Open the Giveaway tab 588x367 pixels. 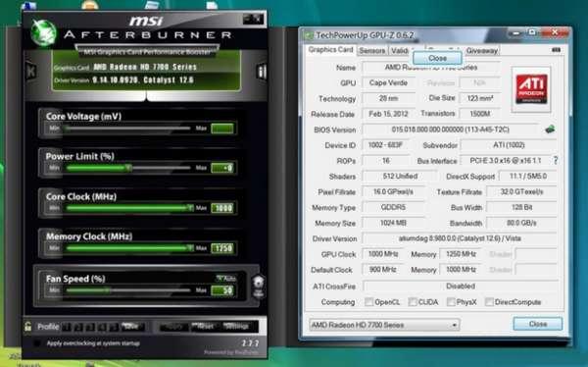[482, 50]
